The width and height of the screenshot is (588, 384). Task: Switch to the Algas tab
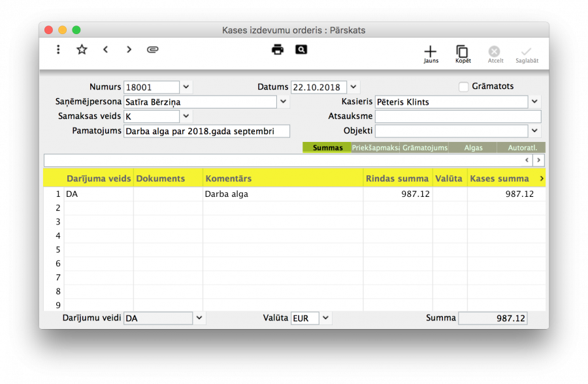click(472, 147)
